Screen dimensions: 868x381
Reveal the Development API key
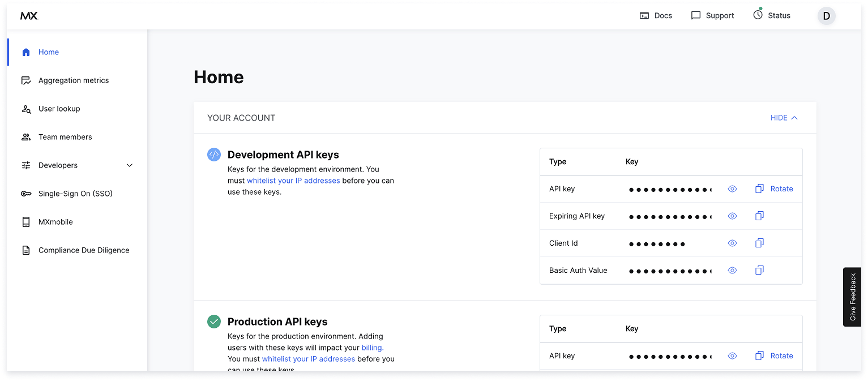[732, 189]
